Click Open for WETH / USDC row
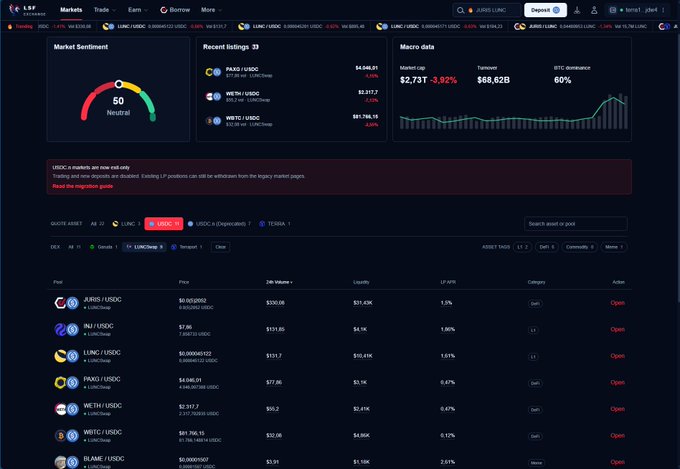680x469 pixels. tap(617, 409)
